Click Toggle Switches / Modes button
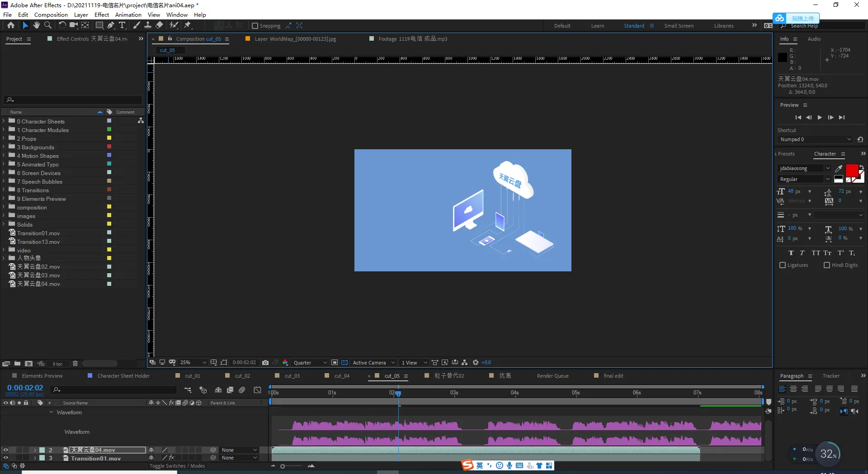 point(177,466)
